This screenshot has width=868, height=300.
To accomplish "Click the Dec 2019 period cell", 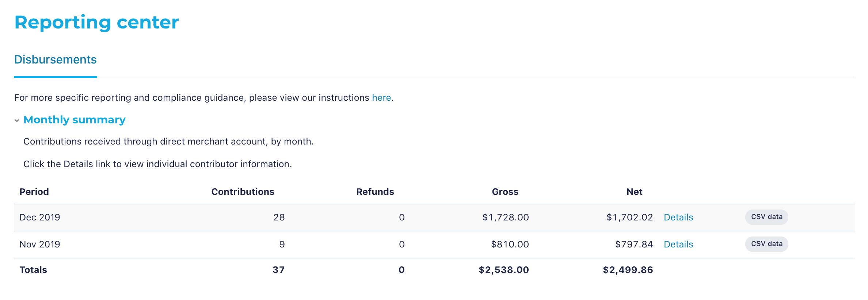I will (x=40, y=217).
